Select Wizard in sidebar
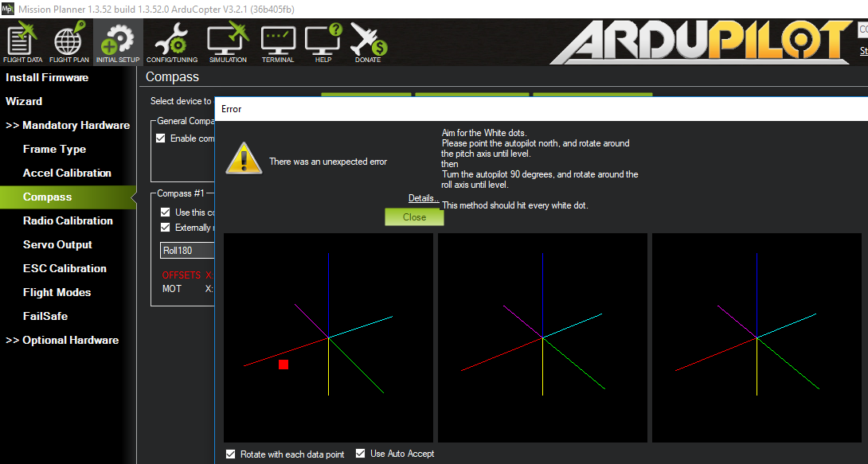 click(24, 101)
